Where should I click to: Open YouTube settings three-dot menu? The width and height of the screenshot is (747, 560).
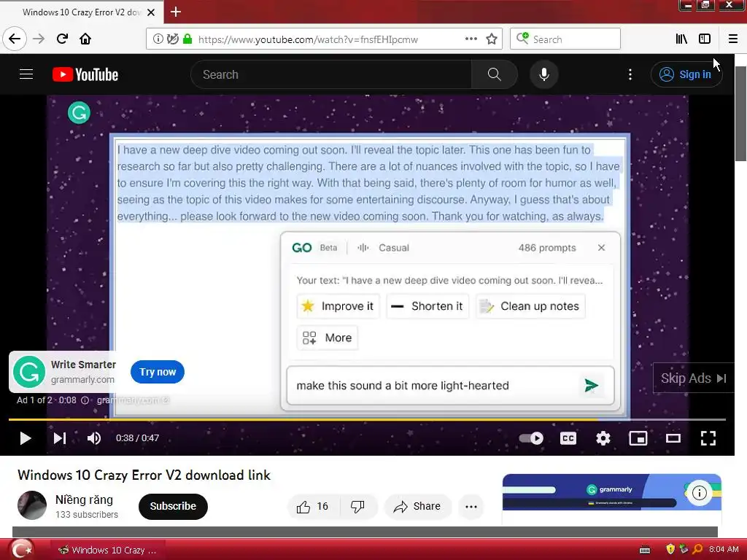point(630,74)
